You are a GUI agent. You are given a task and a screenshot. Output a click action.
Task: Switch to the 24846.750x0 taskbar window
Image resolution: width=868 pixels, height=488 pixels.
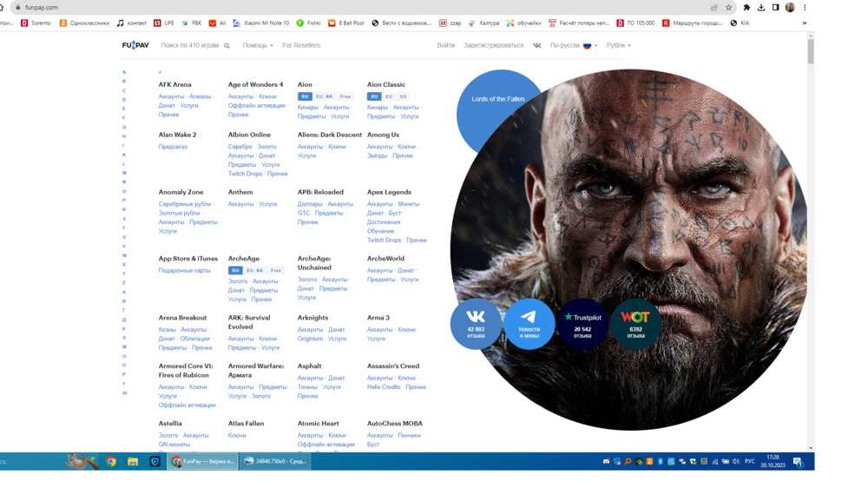click(275, 461)
